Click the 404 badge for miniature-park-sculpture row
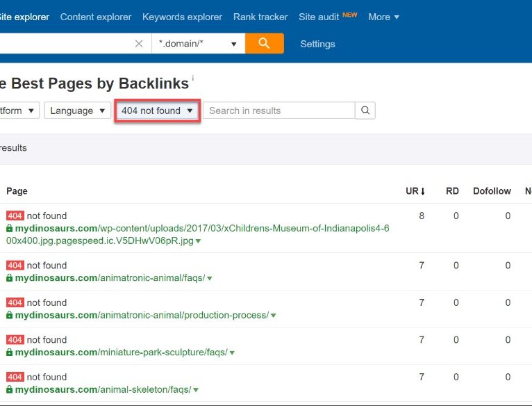Viewport: 532px width, 406px height. pos(15,340)
